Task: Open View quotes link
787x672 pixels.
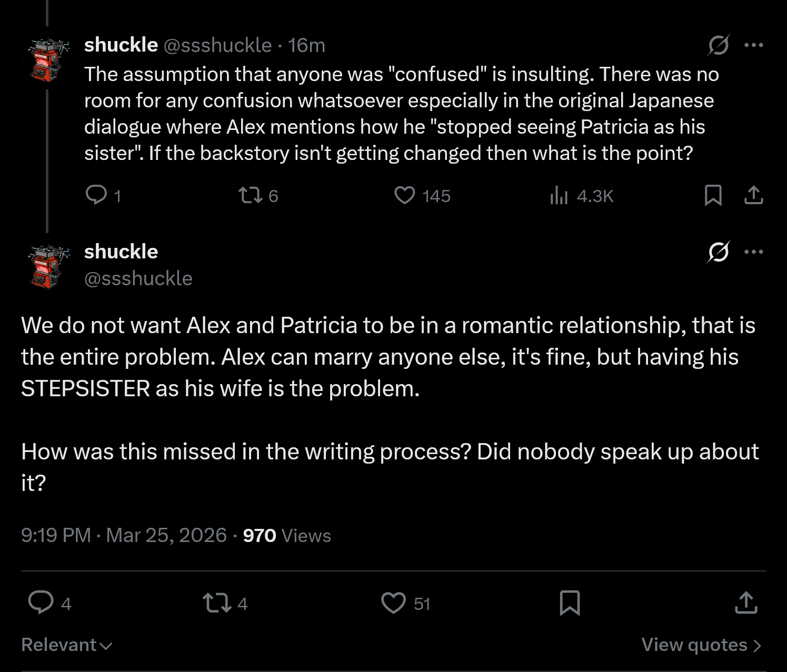Action: pos(701,645)
